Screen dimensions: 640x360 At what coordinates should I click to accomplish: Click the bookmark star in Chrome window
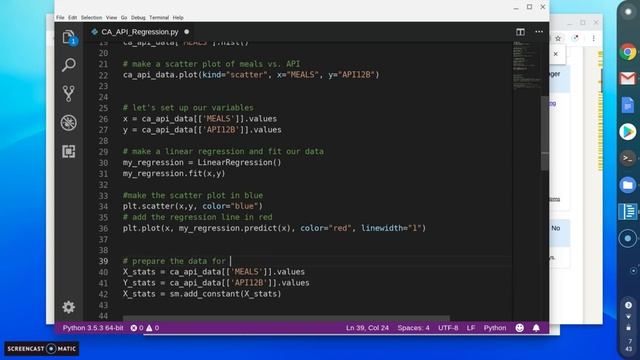pos(558,38)
